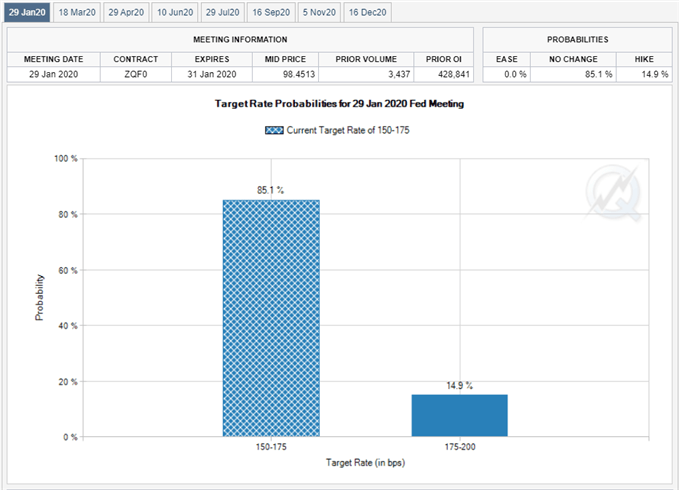Select the hatched 150-175 probability bar
The width and height of the screenshot is (679, 490).
(271, 318)
